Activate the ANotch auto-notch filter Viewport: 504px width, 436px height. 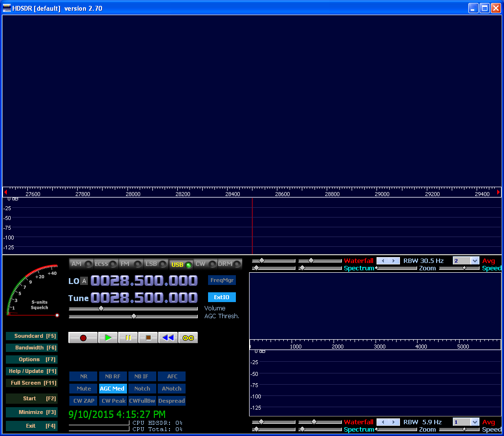pos(171,388)
